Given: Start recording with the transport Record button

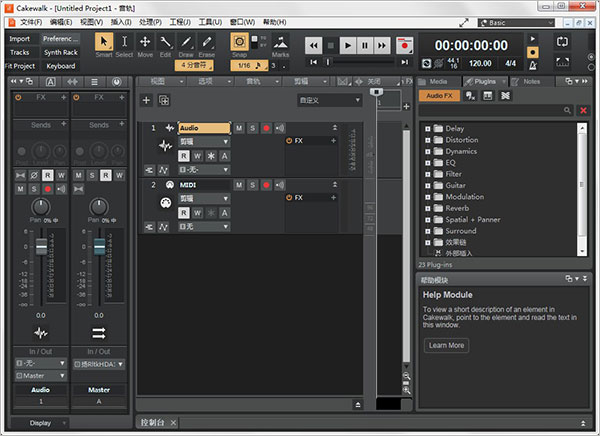Looking at the screenshot, I should 404,46.
